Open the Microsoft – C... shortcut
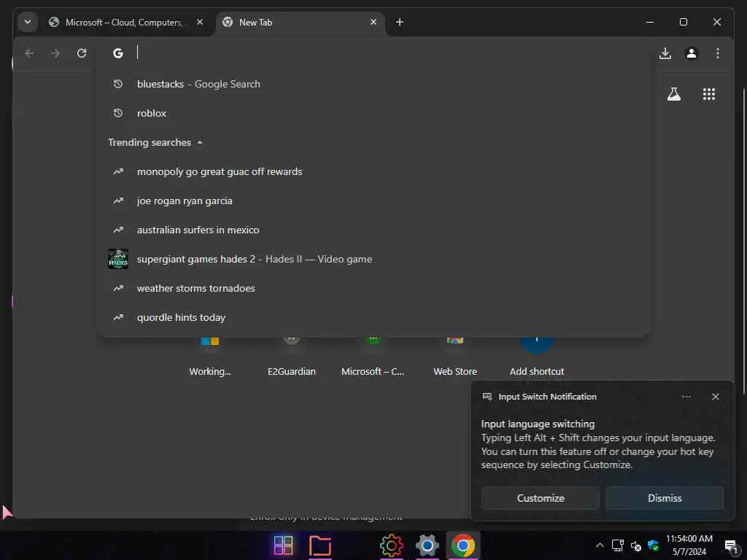 click(373, 357)
